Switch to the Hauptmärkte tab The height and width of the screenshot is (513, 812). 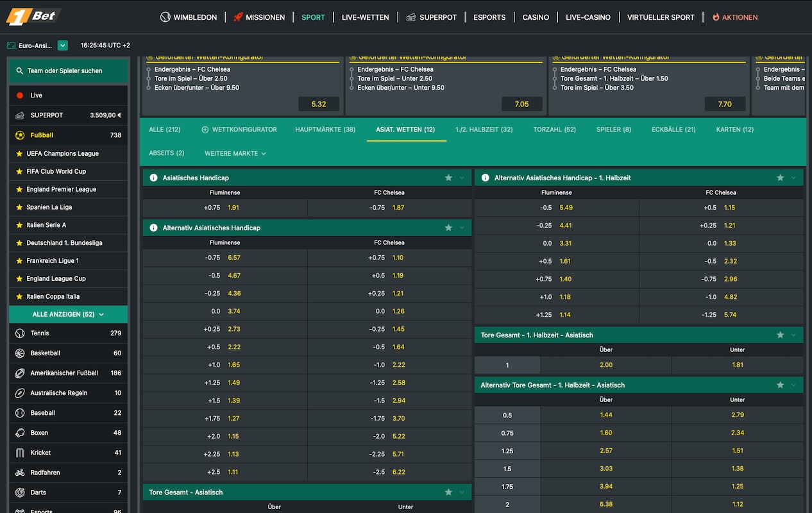pos(325,129)
